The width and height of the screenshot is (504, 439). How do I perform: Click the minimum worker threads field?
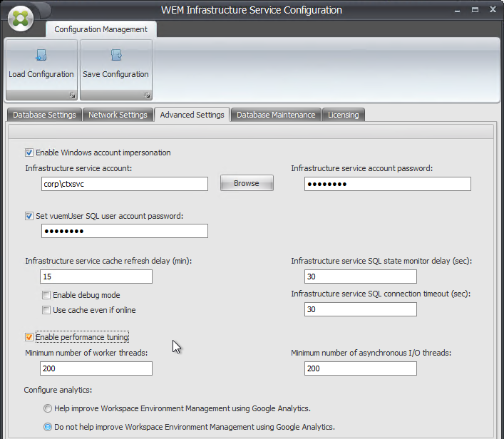96,368
